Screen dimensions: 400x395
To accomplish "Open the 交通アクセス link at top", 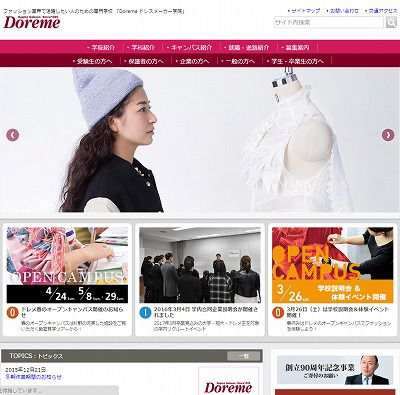I will click(x=381, y=11).
